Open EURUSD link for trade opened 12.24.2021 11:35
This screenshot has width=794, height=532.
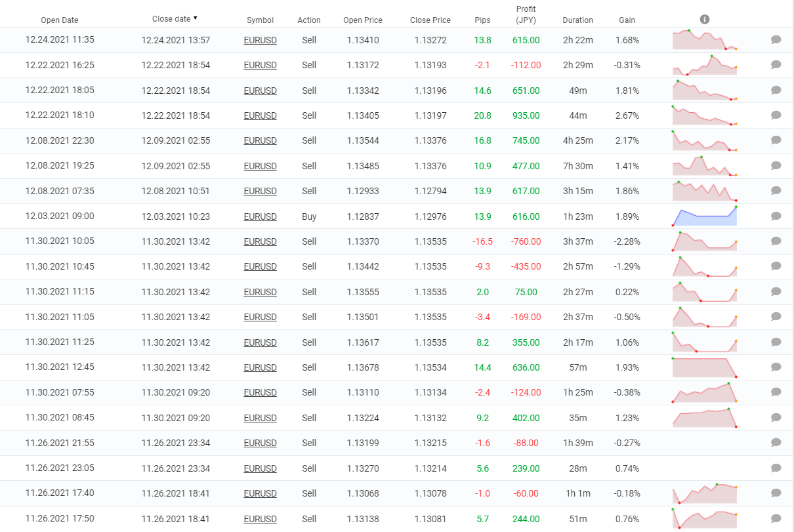[260, 41]
